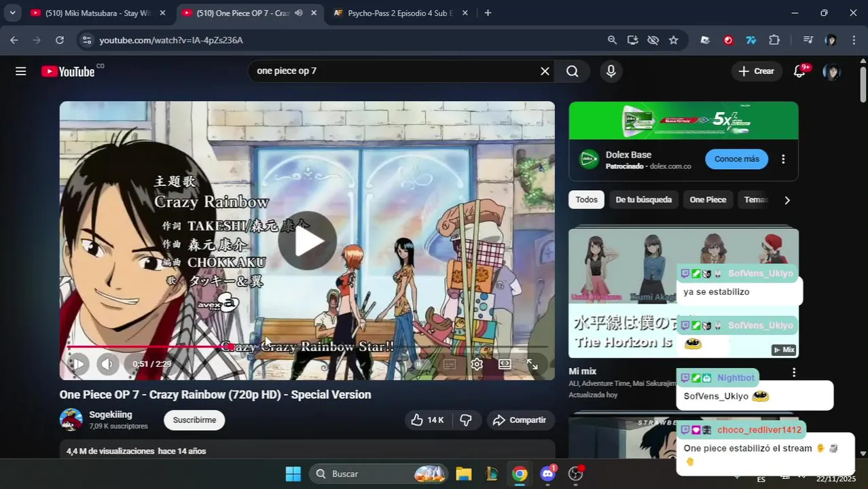This screenshot has width=868, height=489.
Task: Open the Sogekiiing channel name link
Action: [111, 415]
